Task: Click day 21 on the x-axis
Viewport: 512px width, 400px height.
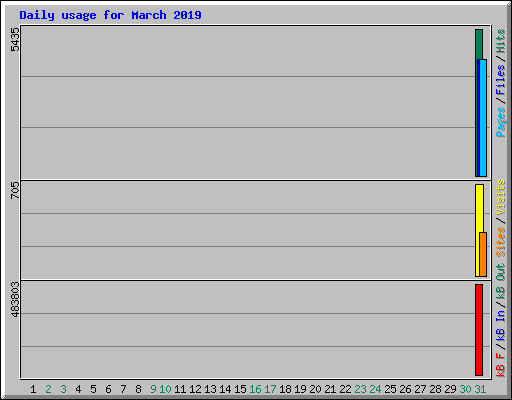Action: 330,389
